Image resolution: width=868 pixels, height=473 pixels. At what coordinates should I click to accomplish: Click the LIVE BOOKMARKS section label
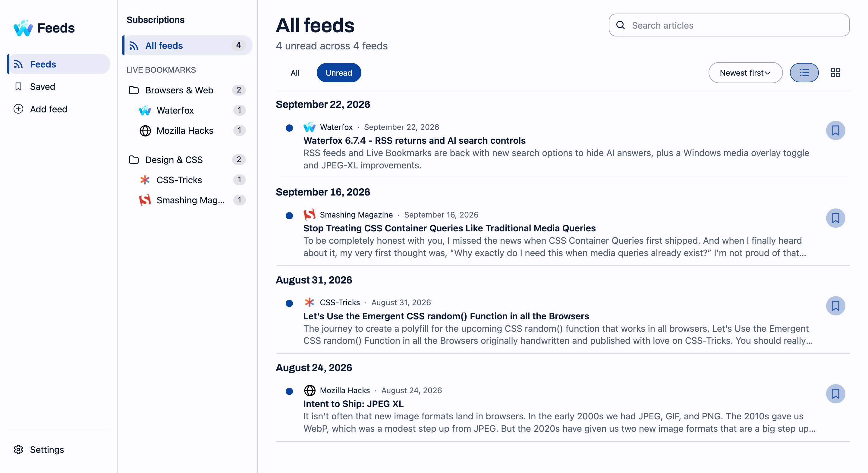pos(161,70)
